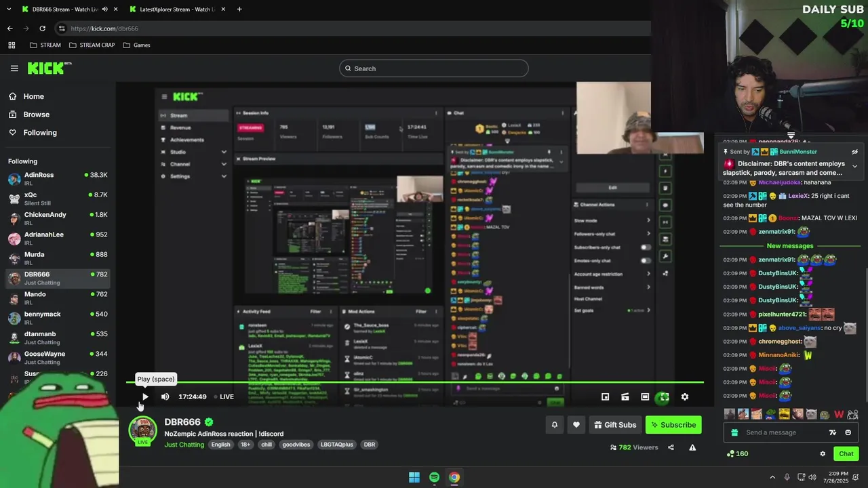Open Mando channel in Following list
This screenshot has width=868, height=488.
click(58, 298)
